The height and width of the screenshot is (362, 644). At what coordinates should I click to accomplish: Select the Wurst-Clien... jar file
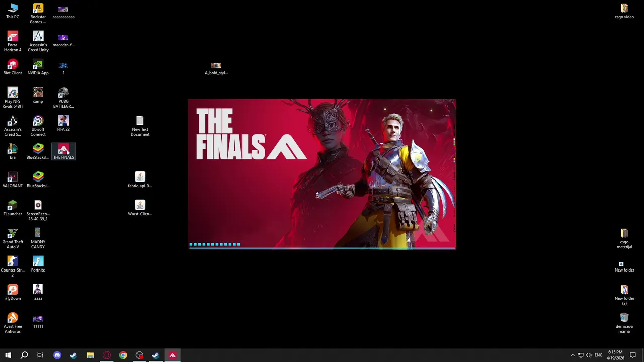[x=140, y=208]
